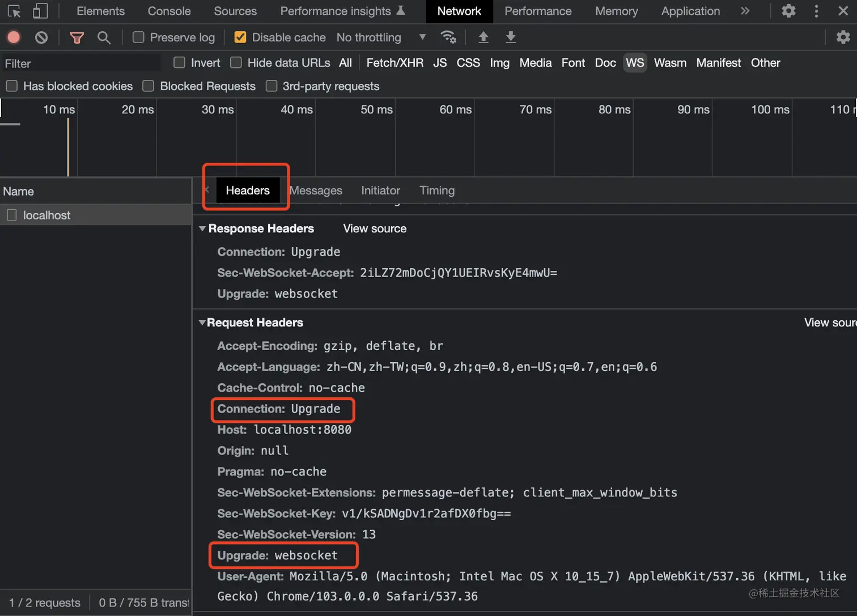Close the DevTools panel

[x=843, y=11]
